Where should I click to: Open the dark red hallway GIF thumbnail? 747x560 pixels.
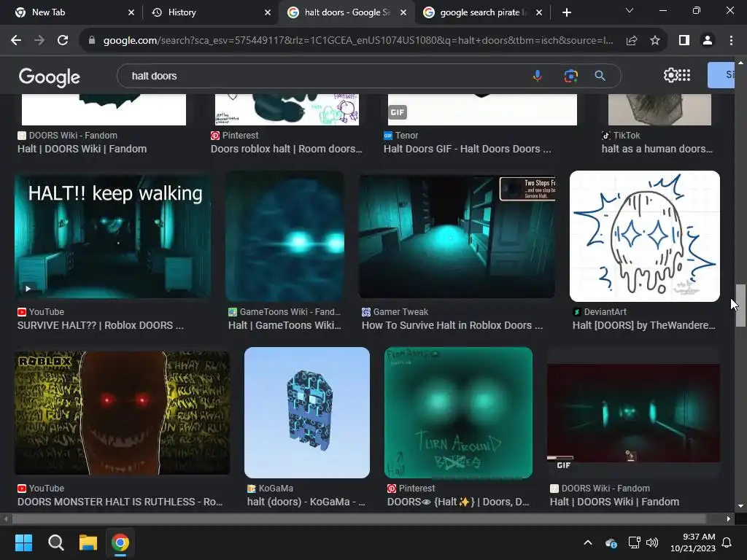[x=633, y=413]
